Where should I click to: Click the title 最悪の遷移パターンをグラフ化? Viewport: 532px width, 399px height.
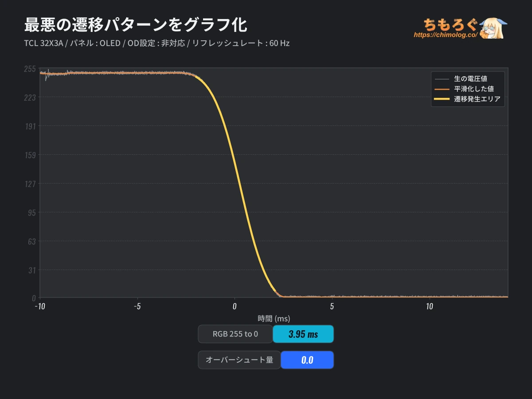pos(135,25)
